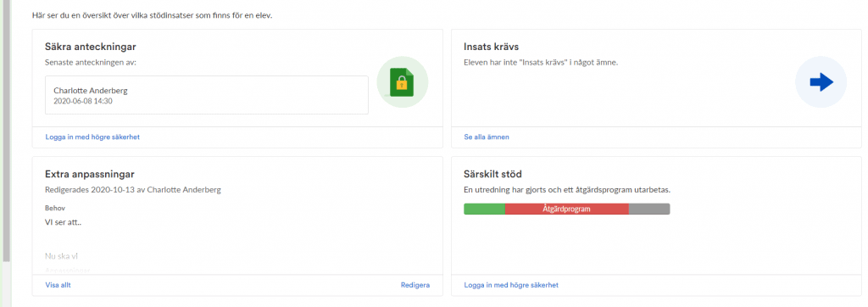This screenshot has height=307, width=868.
Task: Select the Särskilt stöd card heading
Action: 492,175
